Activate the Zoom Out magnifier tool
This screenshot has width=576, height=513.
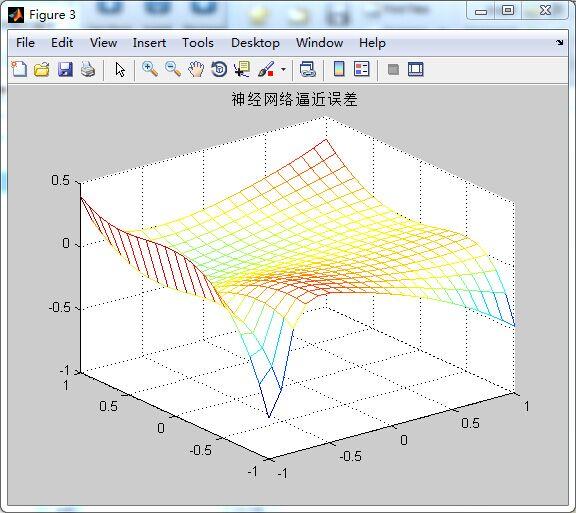click(173, 69)
